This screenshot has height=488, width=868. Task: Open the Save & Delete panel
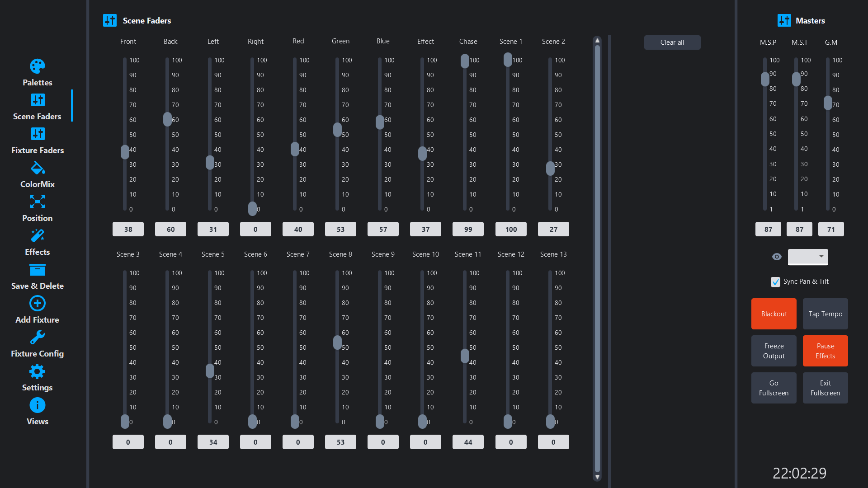pyautogui.click(x=38, y=276)
